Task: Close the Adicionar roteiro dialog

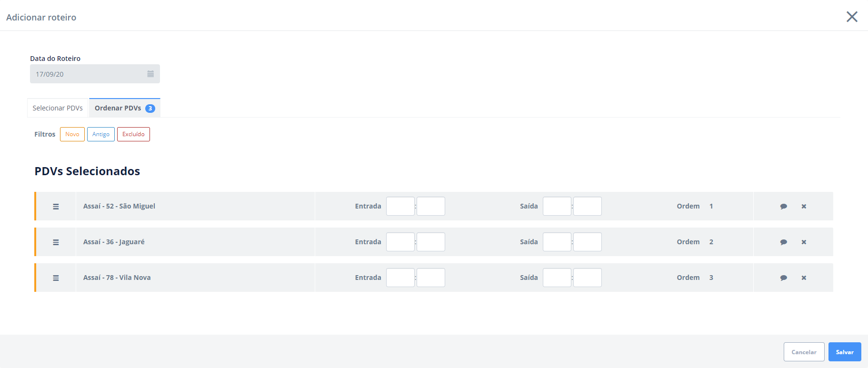Action: tap(852, 17)
